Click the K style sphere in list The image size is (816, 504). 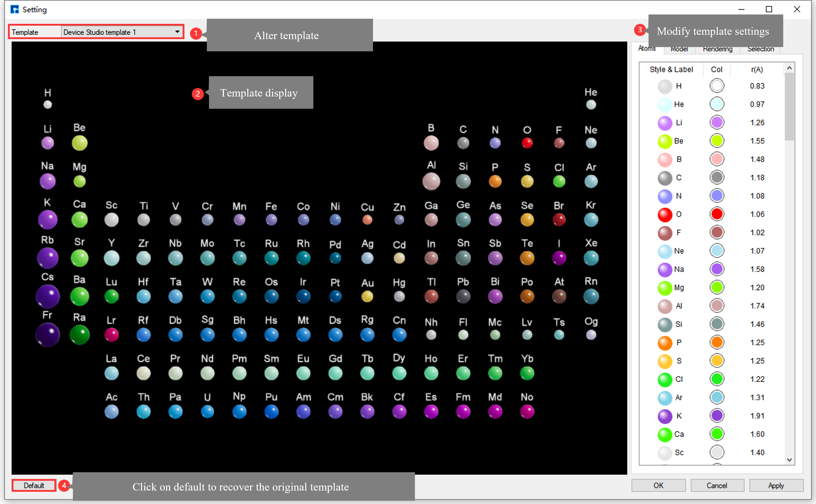coord(665,416)
